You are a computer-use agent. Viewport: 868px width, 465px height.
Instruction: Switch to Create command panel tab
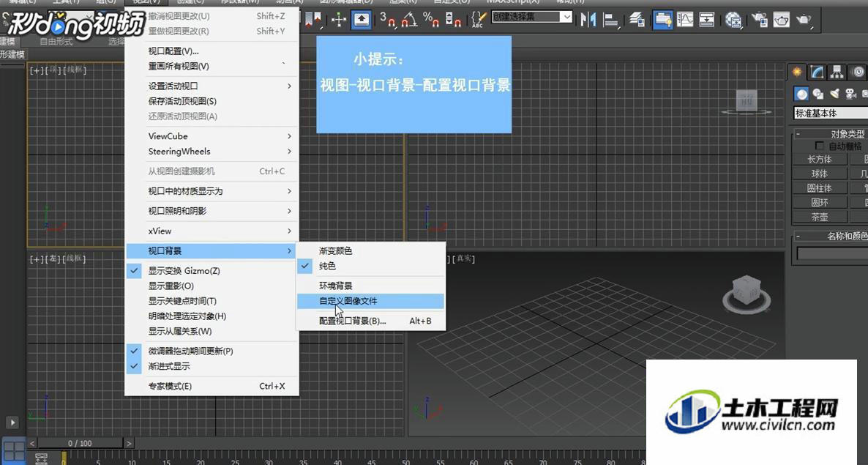797,72
